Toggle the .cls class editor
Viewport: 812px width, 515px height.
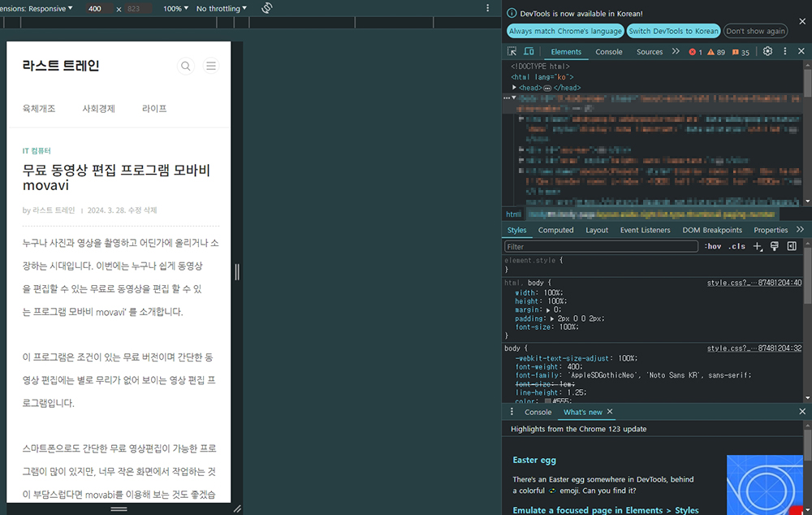[736, 247]
